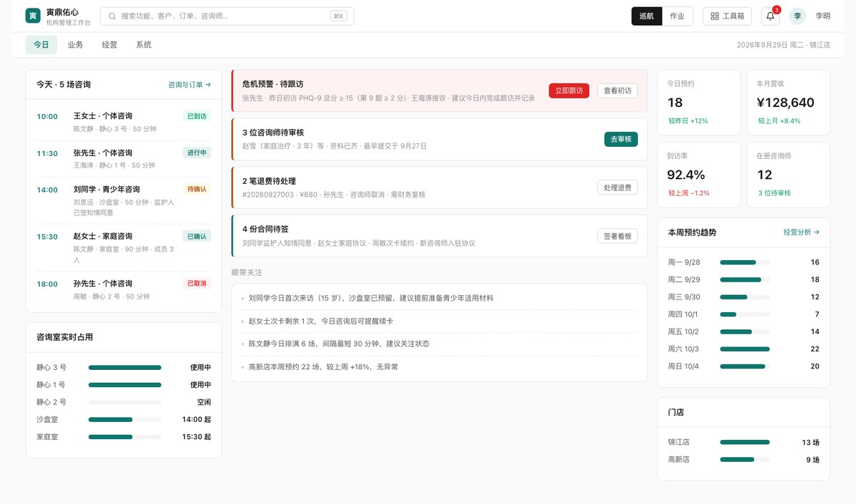Click the 李 user avatar
The width and height of the screenshot is (856, 504).
(x=798, y=16)
